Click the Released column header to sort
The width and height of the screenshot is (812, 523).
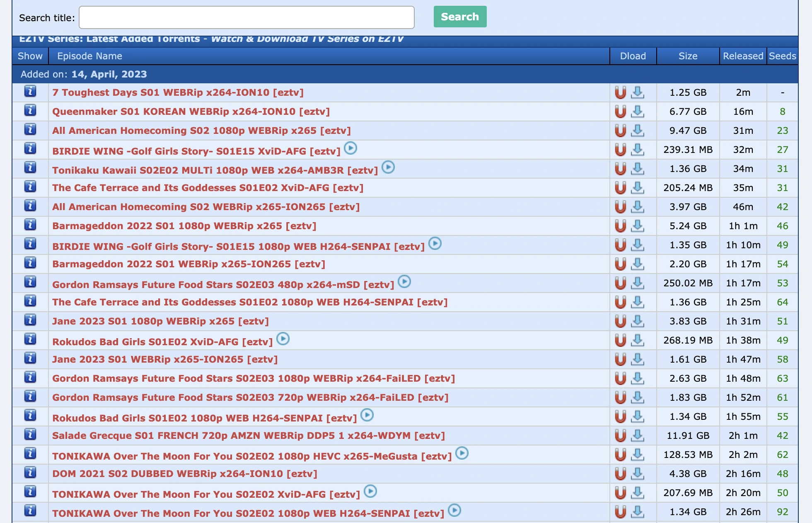pyautogui.click(x=742, y=55)
